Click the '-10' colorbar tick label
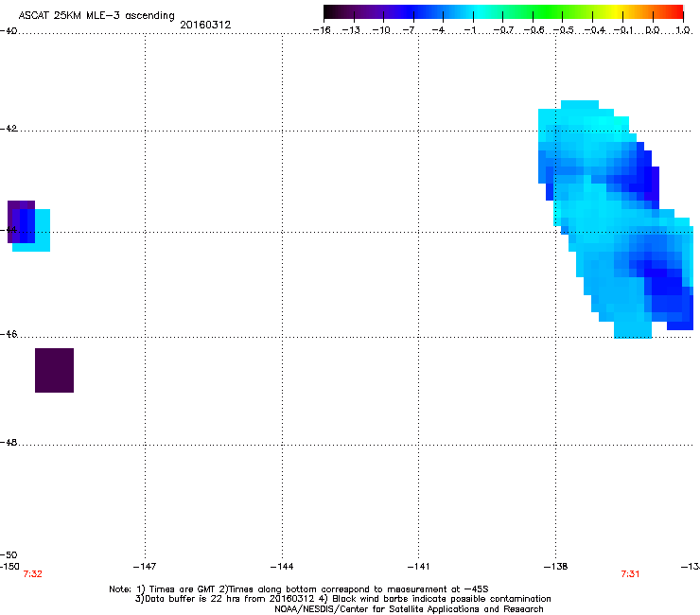Image resolution: width=700 pixels, height=615 pixels. (x=381, y=30)
